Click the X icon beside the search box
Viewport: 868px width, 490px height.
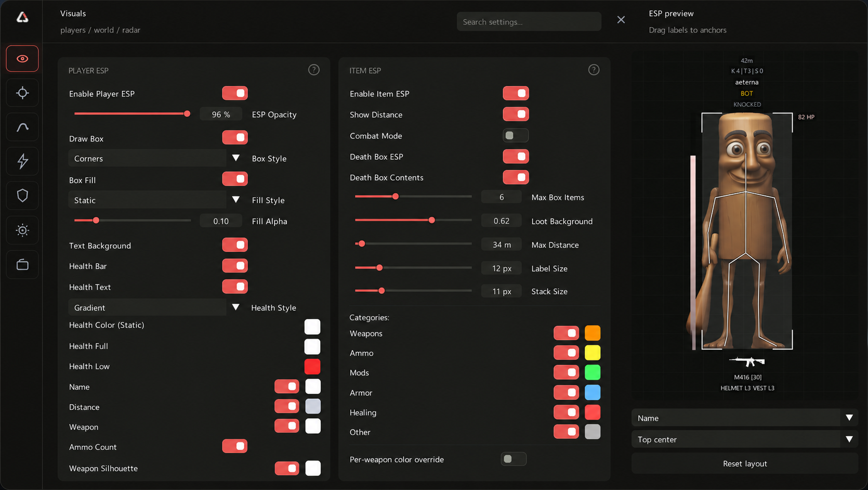[x=621, y=20]
